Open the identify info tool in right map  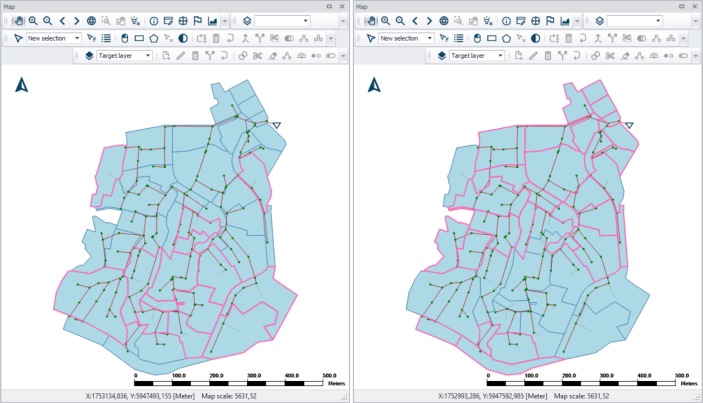tap(506, 21)
